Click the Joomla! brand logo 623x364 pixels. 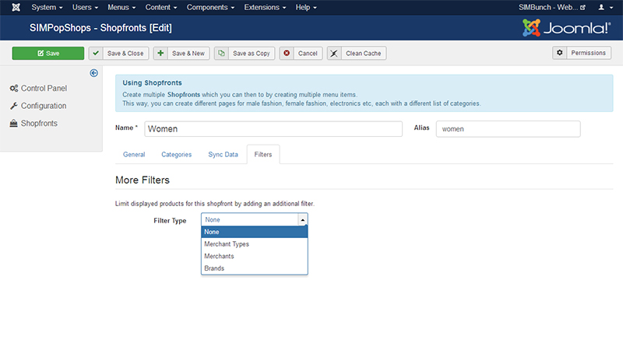click(567, 28)
